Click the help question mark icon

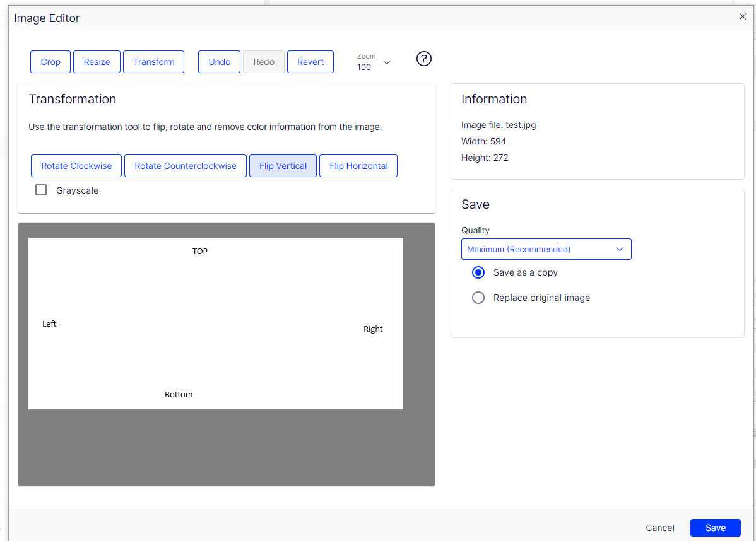pos(424,59)
